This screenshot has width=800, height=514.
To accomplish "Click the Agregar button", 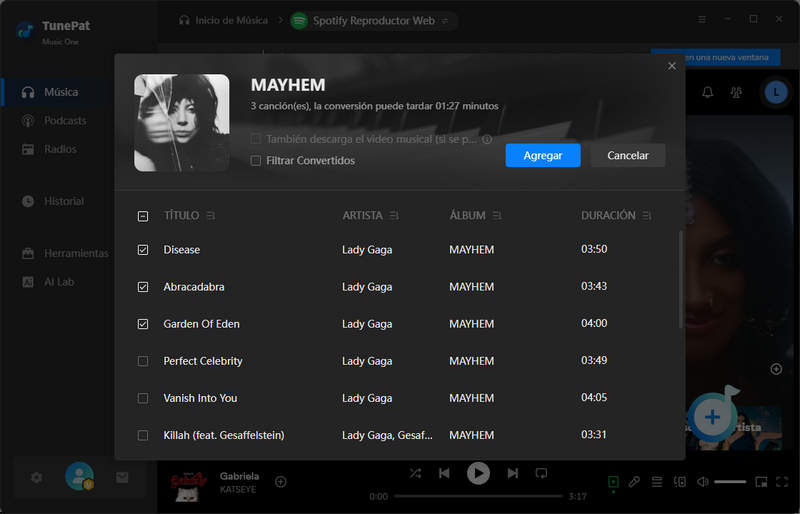I will [542, 155].
